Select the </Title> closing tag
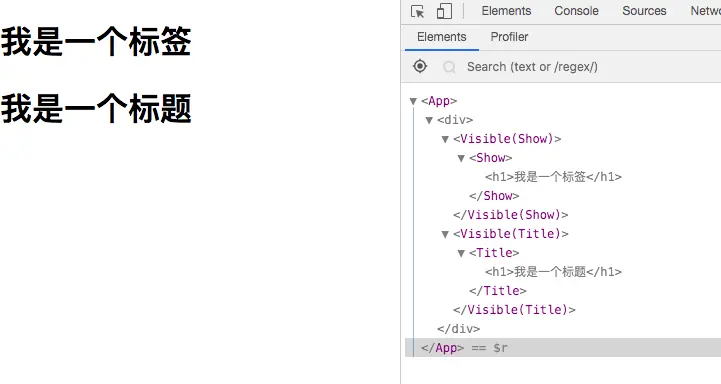 click(498, 291)
